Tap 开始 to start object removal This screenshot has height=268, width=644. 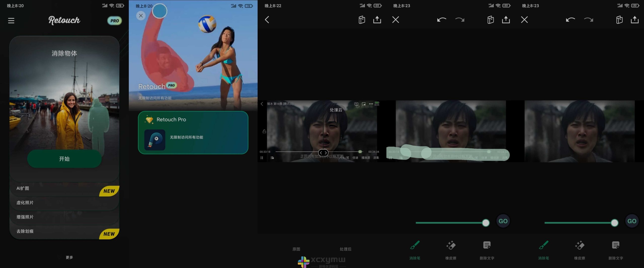[x=64, y=159]
